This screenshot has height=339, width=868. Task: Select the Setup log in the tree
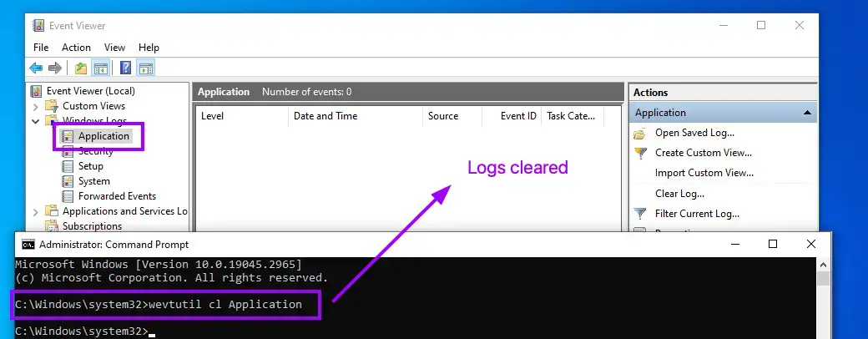click(x=91, y=166)
